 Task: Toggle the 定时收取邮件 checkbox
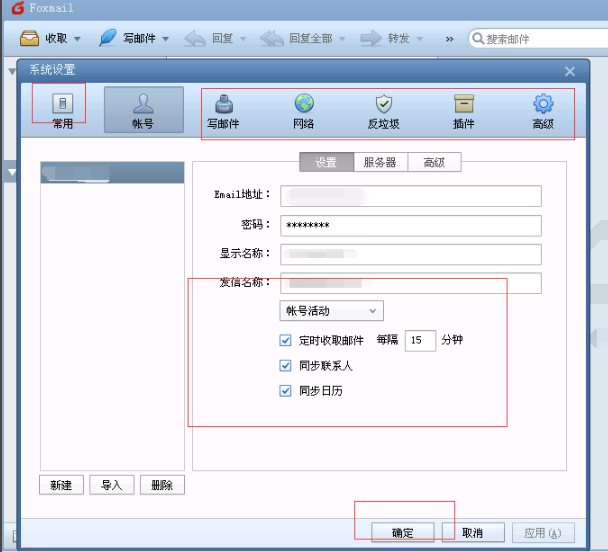click(x=286, y=340)
